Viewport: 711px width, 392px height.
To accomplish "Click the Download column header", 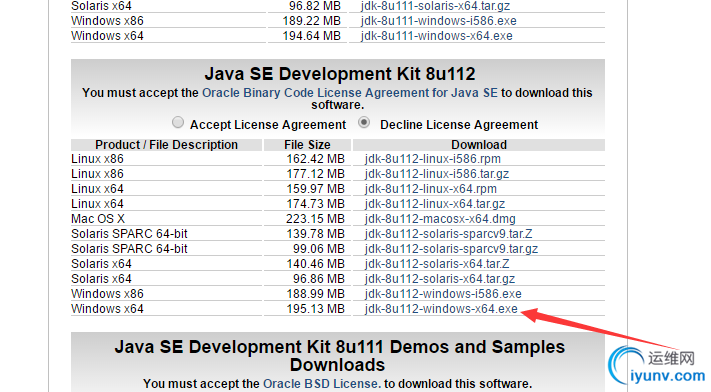I will point(479,145).
